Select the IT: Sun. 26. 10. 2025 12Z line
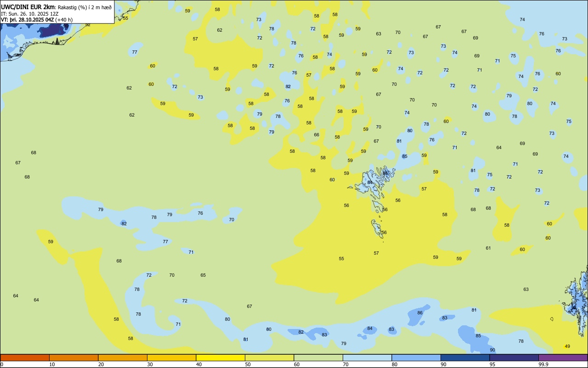The width and height of the screenshot is (588, 368). 30,14
